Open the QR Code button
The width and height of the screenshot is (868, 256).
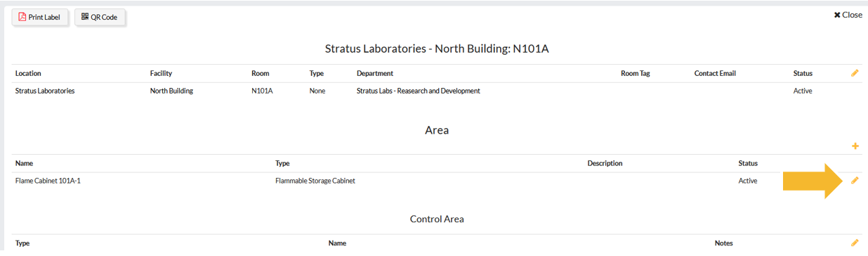[100, 17]
